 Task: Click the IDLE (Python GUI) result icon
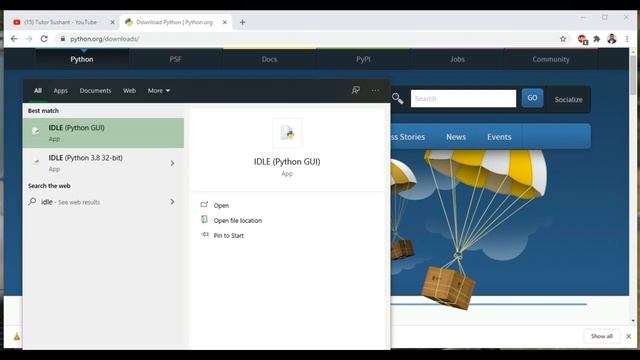coord(36,131)
